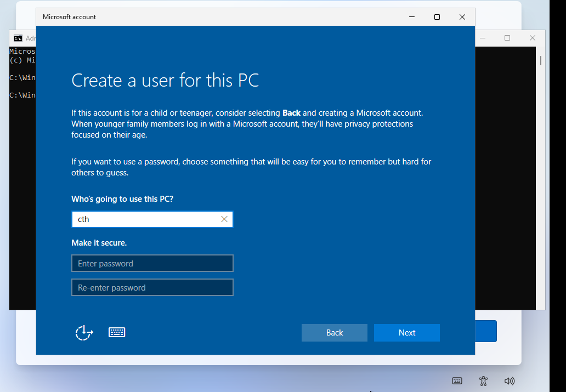Open the on-screen keyboard icon in dialog

tap(117, 332)
